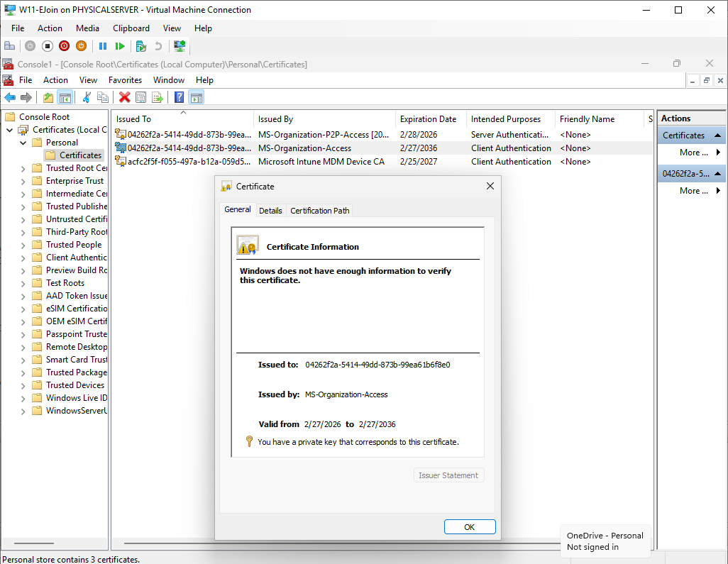Viewport: 728px width, 564px height.
Task: Click the orange Save state icon
Action: click(82, 46)
